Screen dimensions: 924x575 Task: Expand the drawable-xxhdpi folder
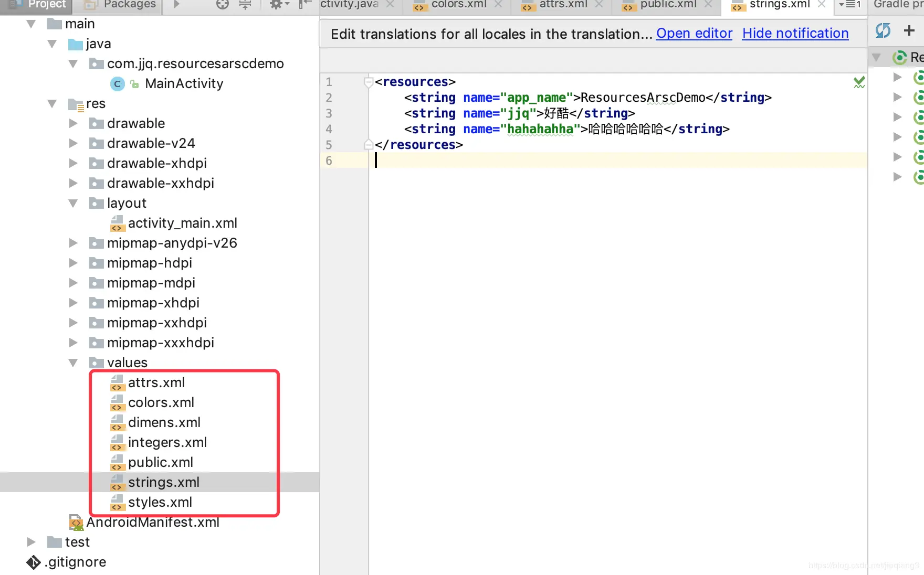tap(73, 184)
